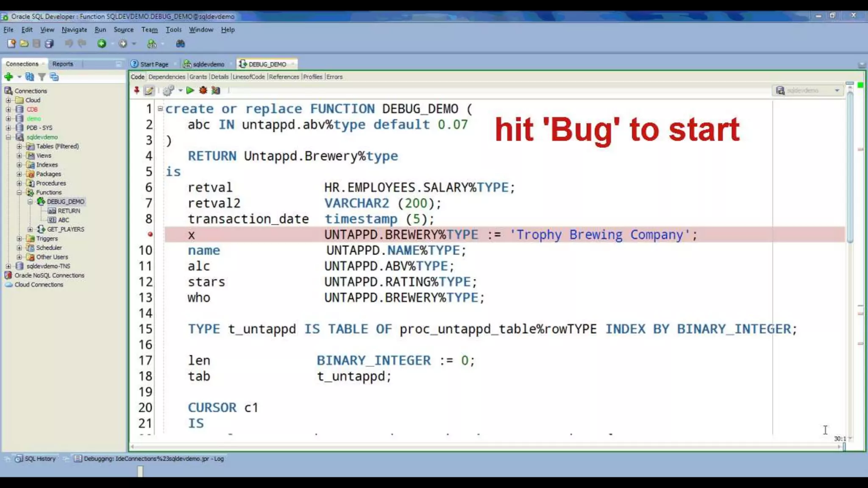Open the Run menu
This screenshot has width=868, height=488.
tap(100, 30)
